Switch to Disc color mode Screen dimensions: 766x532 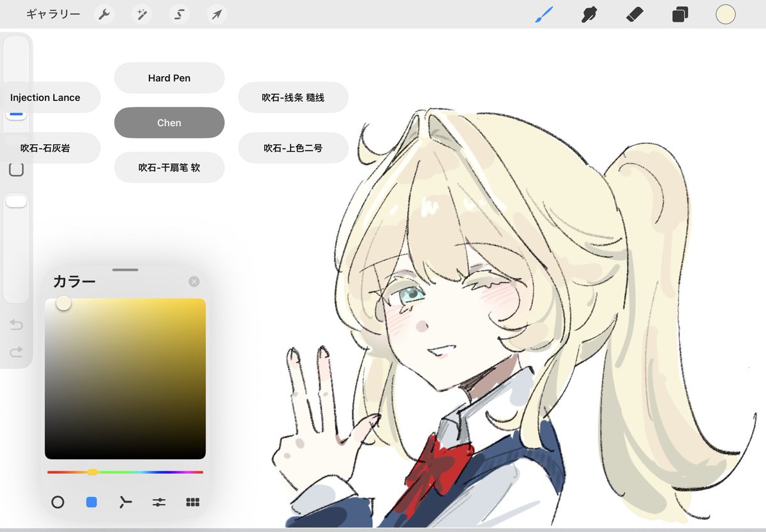57,502
